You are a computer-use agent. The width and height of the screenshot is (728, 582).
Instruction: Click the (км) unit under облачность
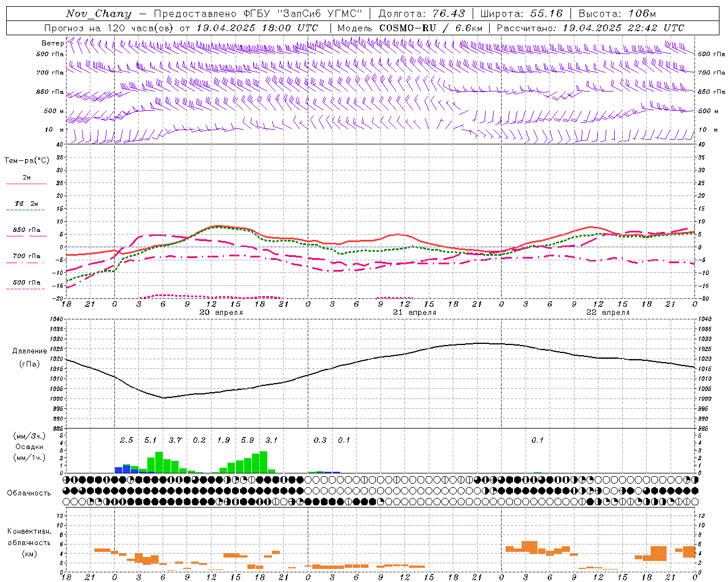click(29, 554)
